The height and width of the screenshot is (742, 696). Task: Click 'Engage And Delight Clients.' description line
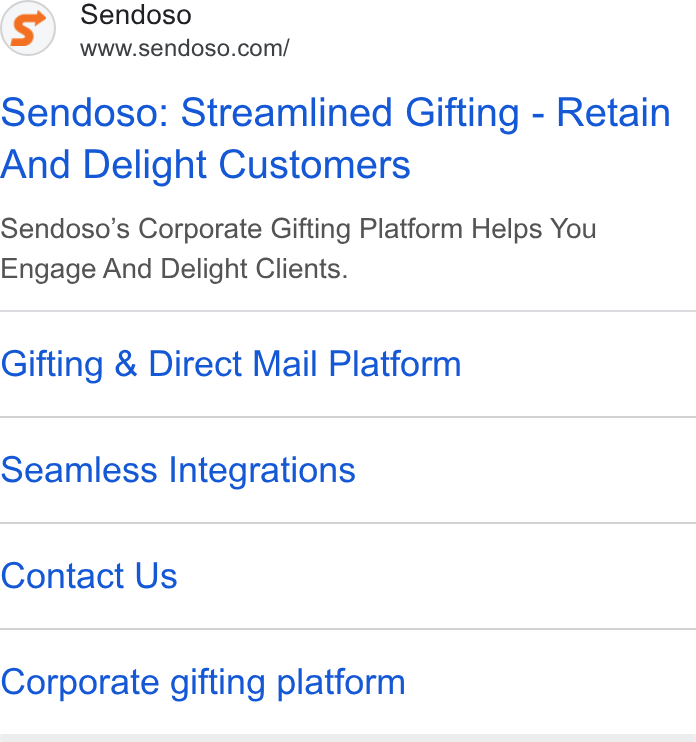coord(174,269)
